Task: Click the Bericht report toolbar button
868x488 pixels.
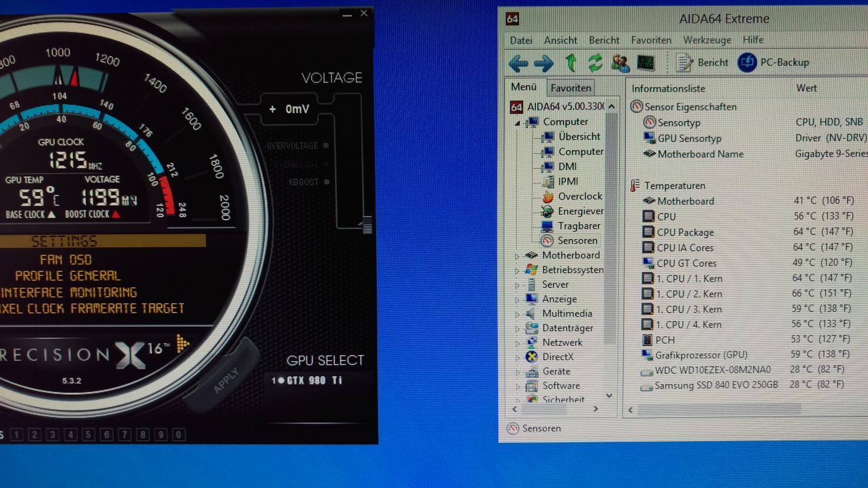Action: tap(703, 62)
